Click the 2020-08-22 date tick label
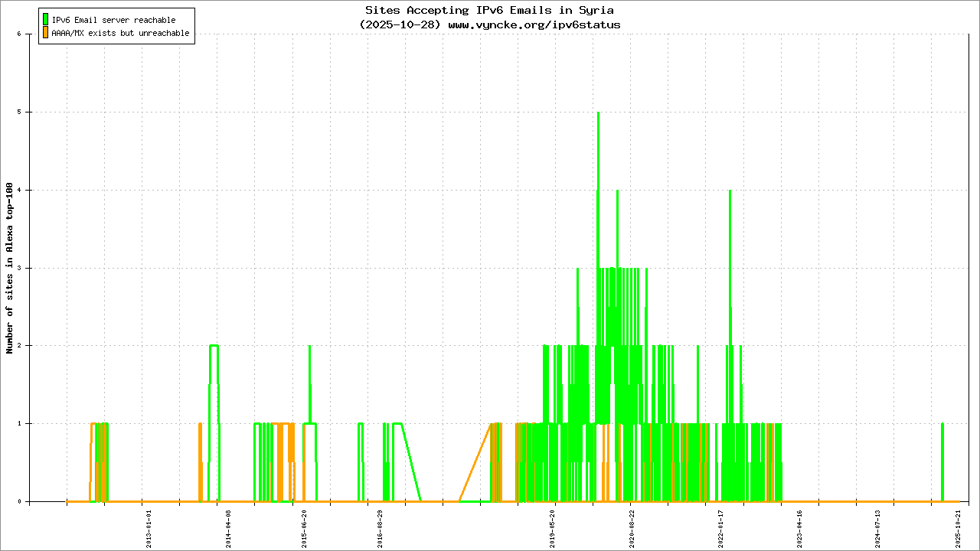980x551 pixels. 632,529
